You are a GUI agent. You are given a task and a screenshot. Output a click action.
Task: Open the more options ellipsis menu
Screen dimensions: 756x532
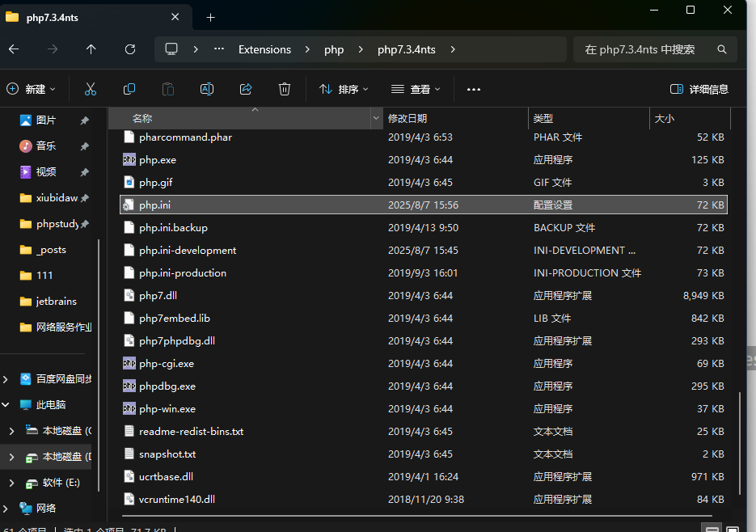[x=474, y=89]
